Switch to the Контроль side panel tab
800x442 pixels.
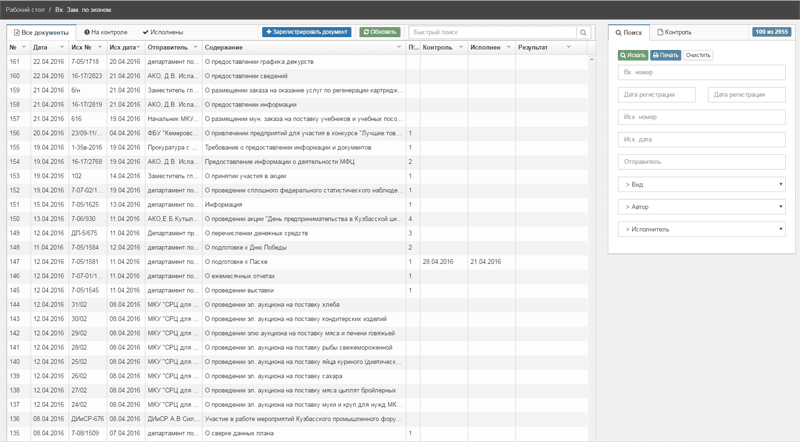coord(674,32)
